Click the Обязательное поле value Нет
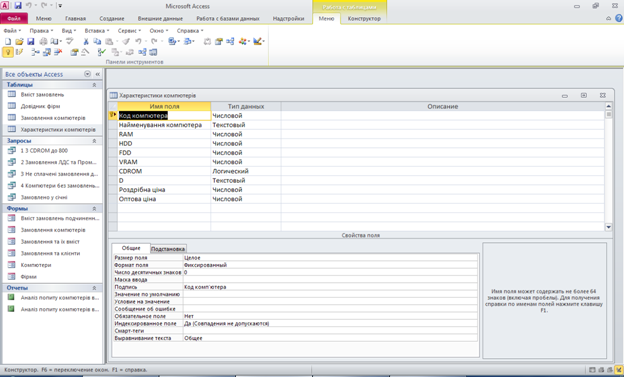This screenshot has width=624, height=377. click(330, 316)
